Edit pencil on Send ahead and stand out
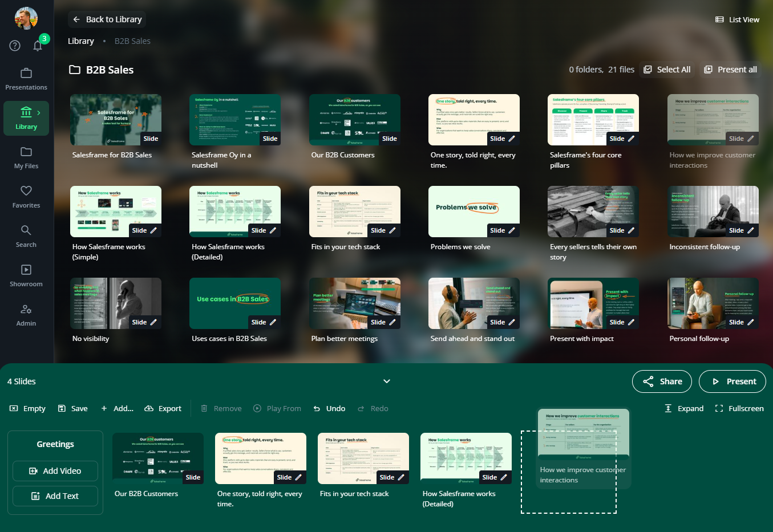 512,322
